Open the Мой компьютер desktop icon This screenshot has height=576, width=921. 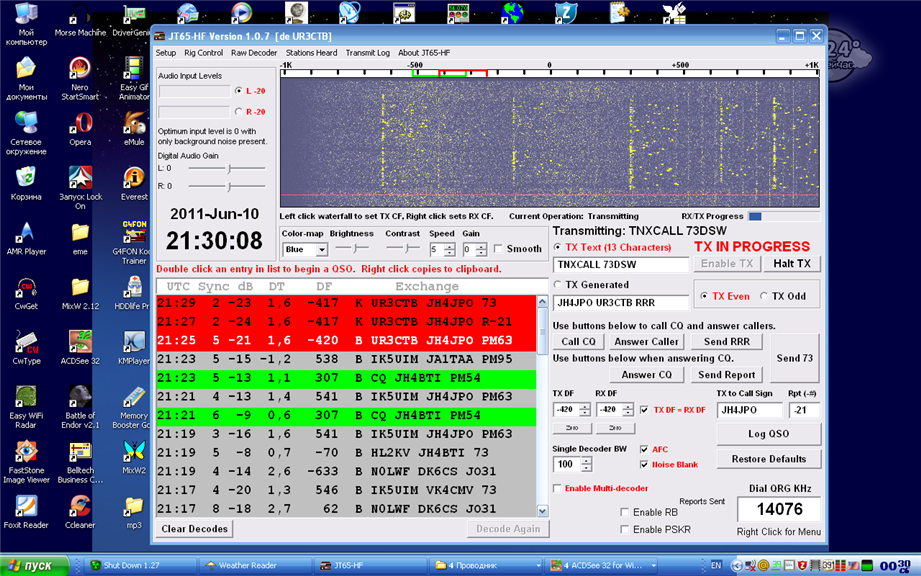pos(26,24)
